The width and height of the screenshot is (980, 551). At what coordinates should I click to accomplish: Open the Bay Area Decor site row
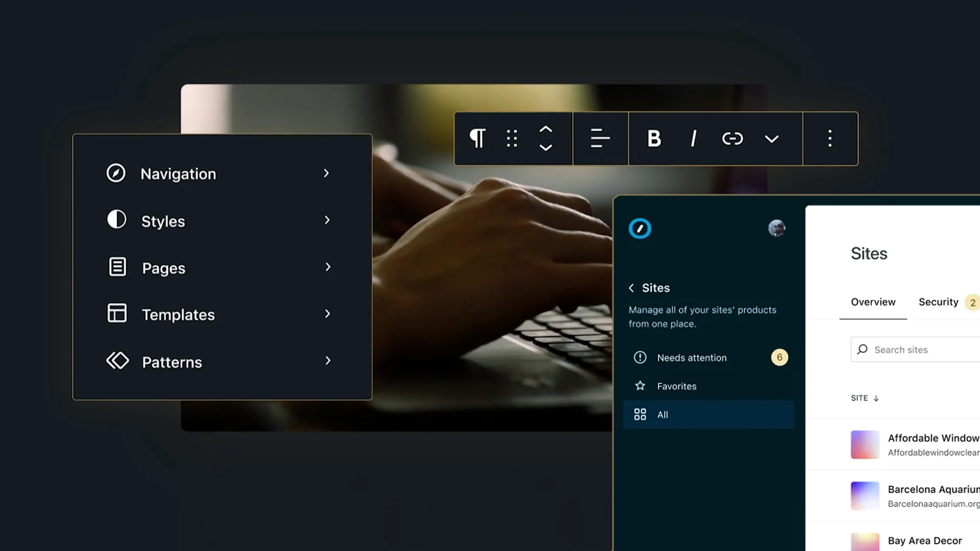[x=893, y=537]
